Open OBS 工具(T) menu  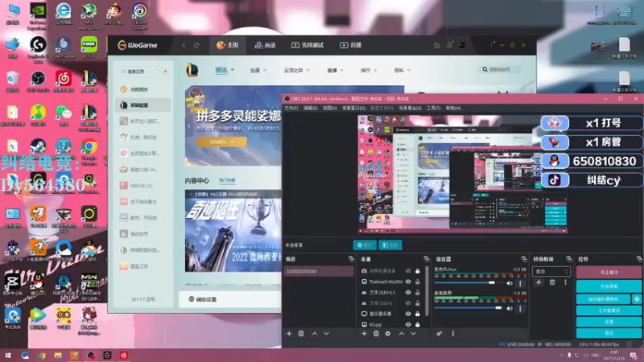pos(433,108)
